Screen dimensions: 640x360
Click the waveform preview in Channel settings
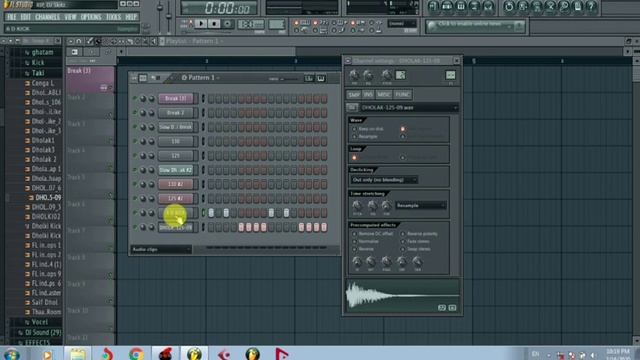tap(402, 296)
